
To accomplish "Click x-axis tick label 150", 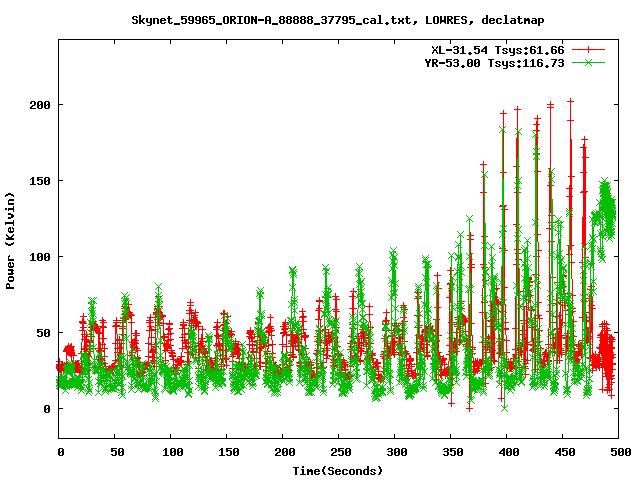I will (229, 452).
